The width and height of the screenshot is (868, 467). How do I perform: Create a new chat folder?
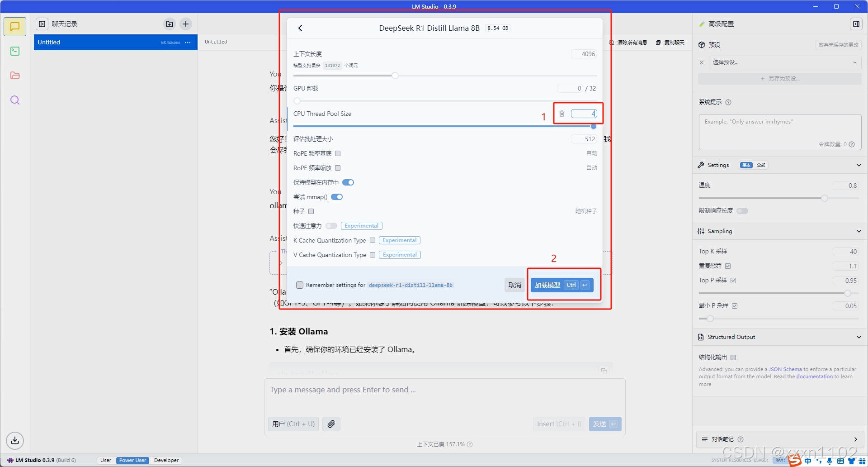[170, 24]
